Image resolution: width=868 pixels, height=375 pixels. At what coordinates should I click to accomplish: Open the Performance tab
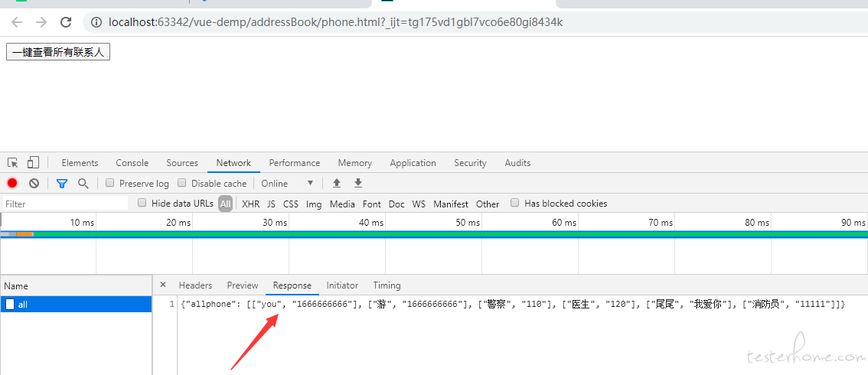(x=295, y=162)
